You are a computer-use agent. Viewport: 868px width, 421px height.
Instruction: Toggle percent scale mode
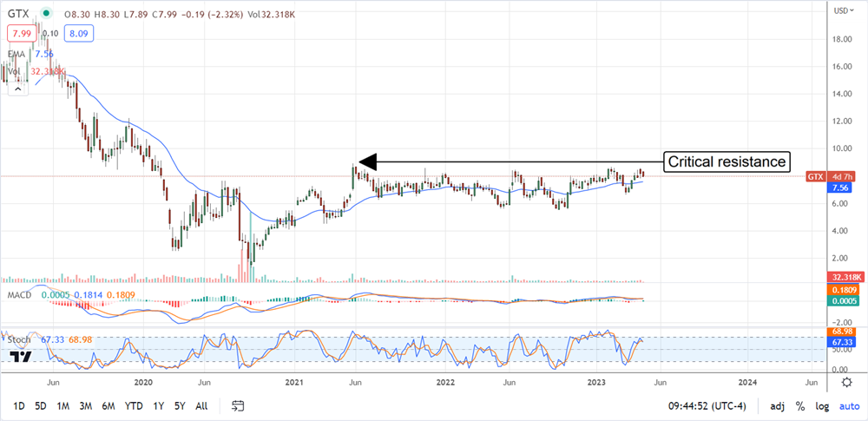799,405
